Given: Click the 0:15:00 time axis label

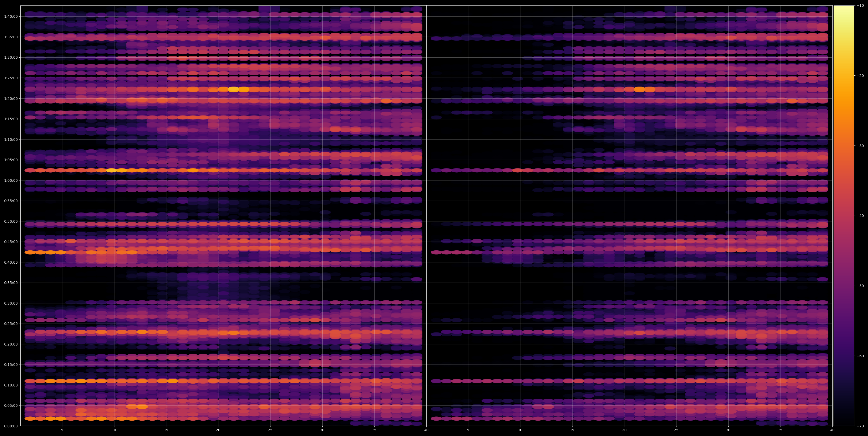Looking at the screenshot, I should [11, 365].
